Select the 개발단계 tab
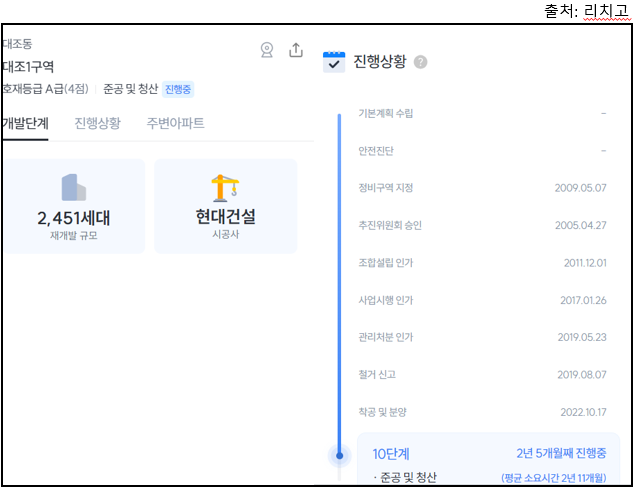 25,123
